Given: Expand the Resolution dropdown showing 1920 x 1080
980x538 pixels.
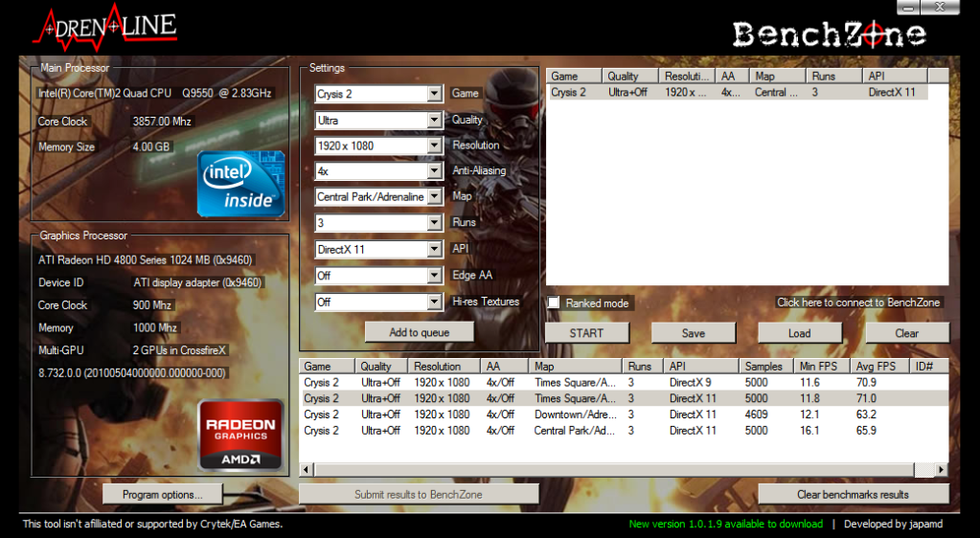Looking at the screenshot, I should (x=434, y=146).
